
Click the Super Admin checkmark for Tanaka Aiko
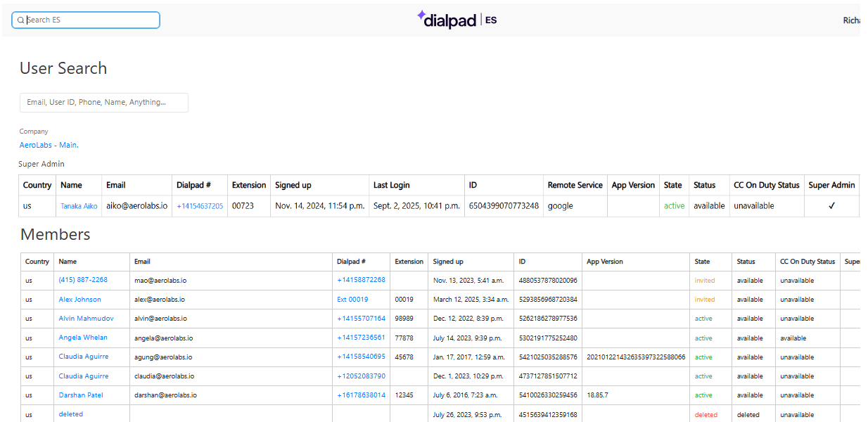coord(831,206)
